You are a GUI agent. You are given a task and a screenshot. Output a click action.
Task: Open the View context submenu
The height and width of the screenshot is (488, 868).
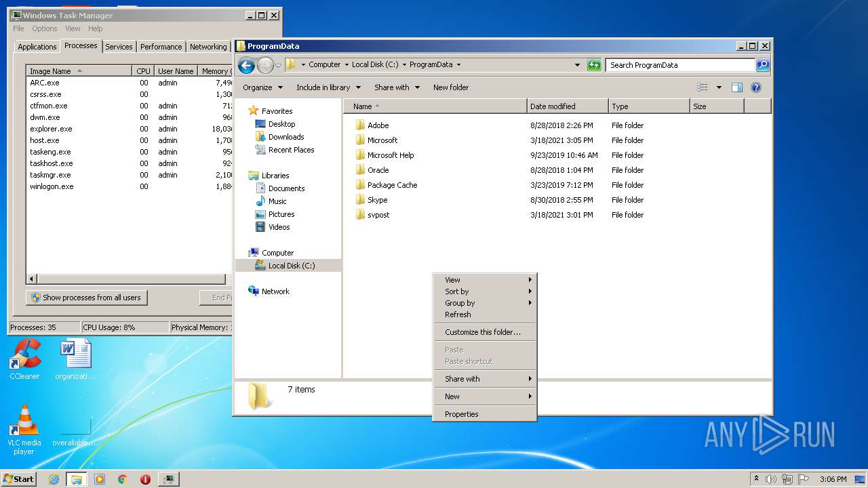[x=485, y=280]
